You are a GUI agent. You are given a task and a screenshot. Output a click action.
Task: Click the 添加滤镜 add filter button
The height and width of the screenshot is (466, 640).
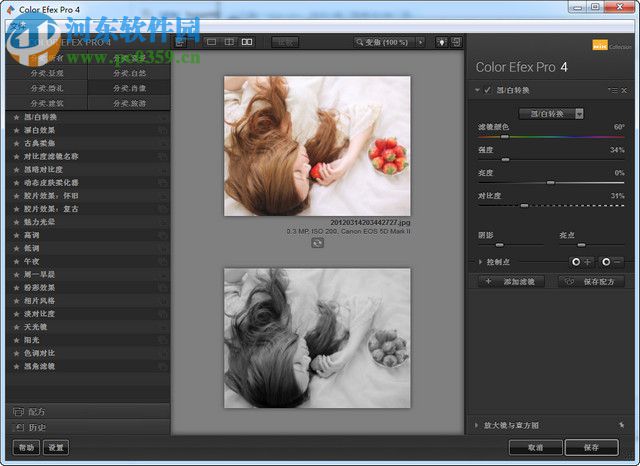coord(512,282)
